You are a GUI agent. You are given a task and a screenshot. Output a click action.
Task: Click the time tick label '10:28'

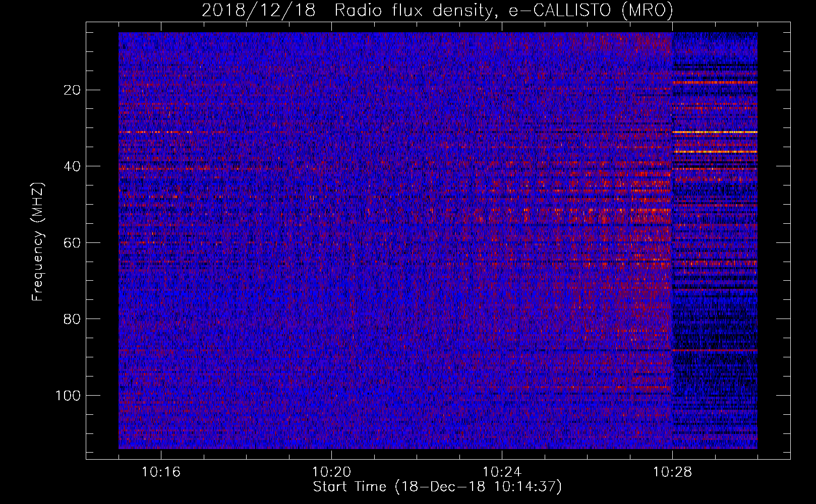pyautogui.click(x=672, y=472)
